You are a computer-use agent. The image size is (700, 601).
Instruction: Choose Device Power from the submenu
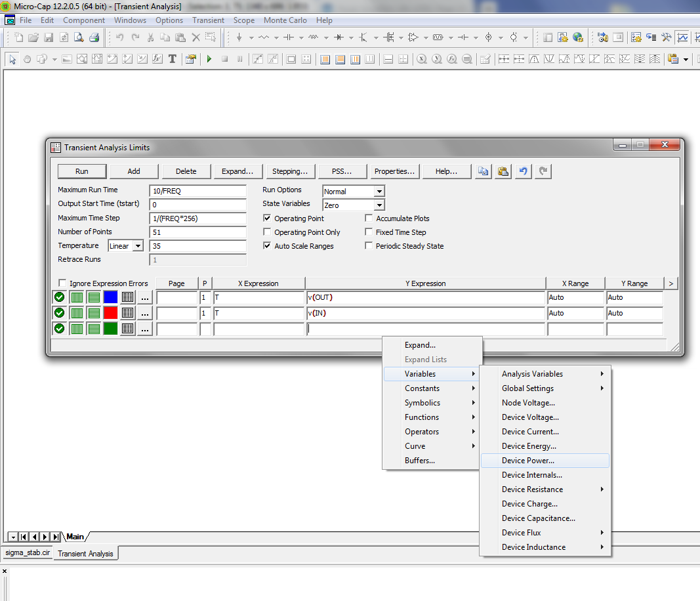coord(528,461)
